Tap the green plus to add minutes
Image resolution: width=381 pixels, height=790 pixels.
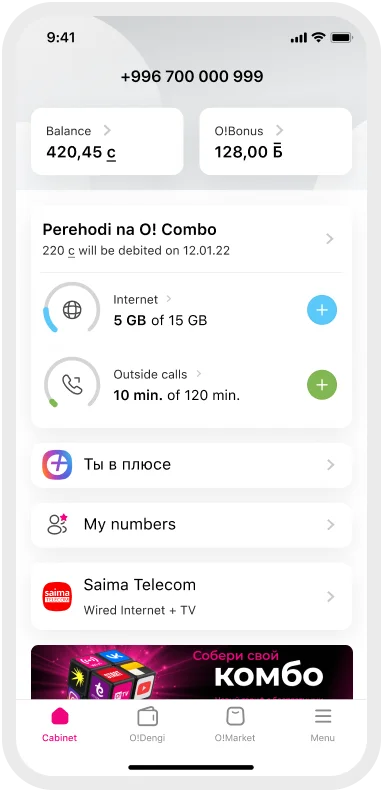click(322, 385)
